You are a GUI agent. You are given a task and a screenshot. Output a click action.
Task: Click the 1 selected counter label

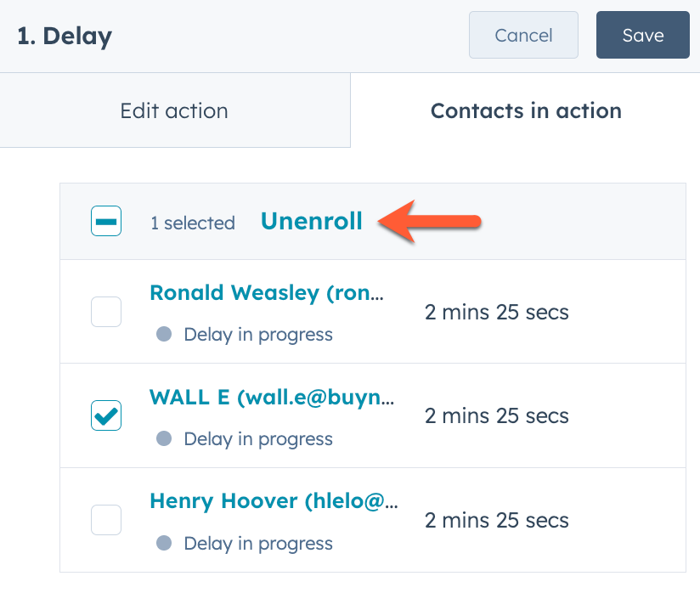coord(193,223)
